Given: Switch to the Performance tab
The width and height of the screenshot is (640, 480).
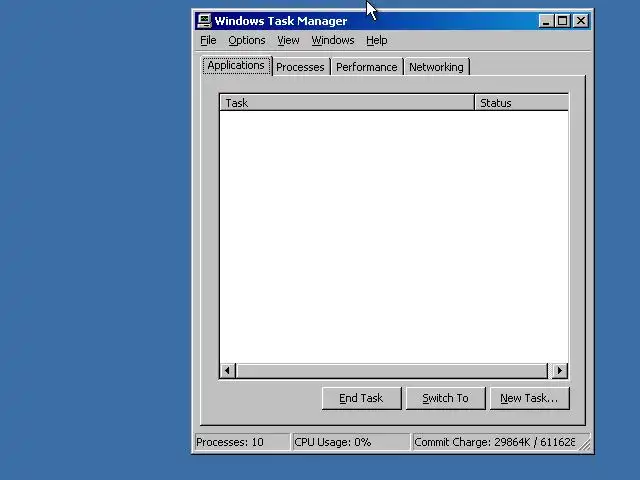Looking at the screenshot, I should coord(367,67).
